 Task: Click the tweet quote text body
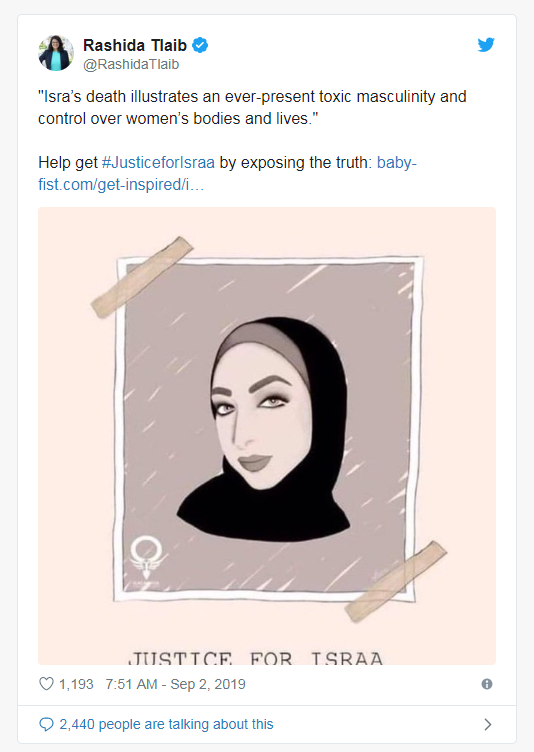[252, 107]
